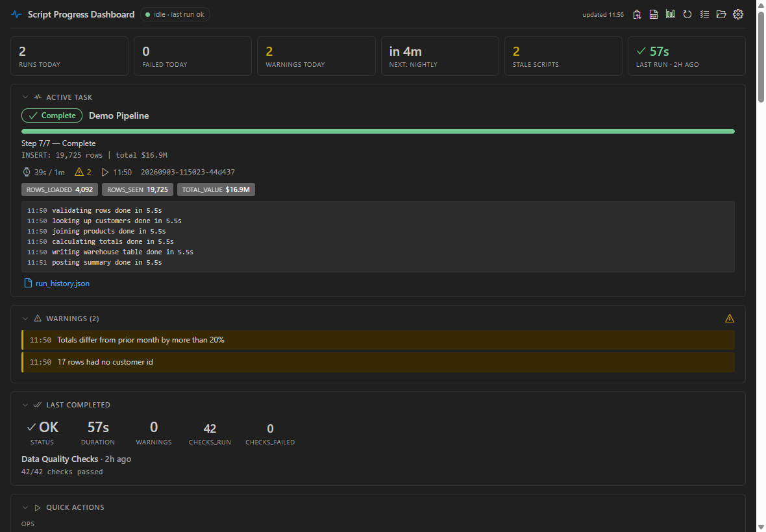This screenshot has height=532, width=766.
Task: Collapse the ACTIVE TASK section
Action: coord(25,97)
